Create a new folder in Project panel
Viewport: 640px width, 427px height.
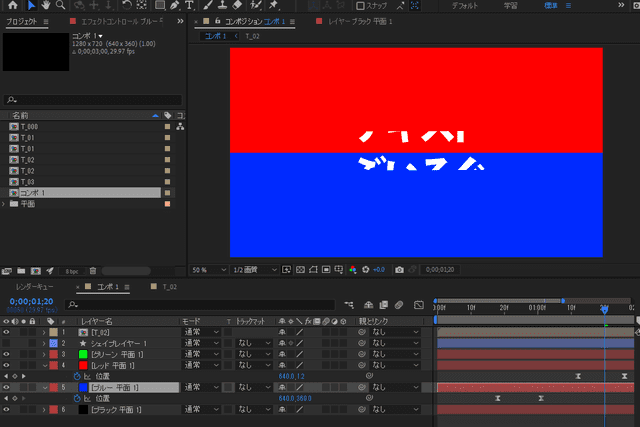point(21,271)
